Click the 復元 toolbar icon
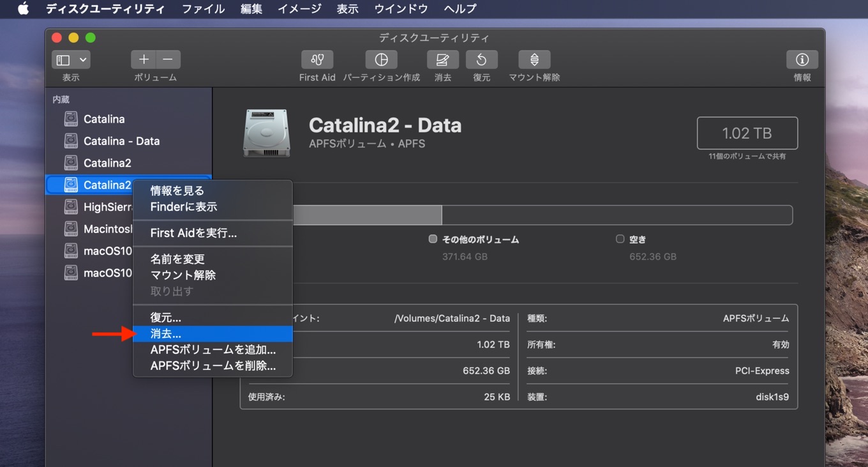This screenshot has height=467, width=868. (482, 59)
